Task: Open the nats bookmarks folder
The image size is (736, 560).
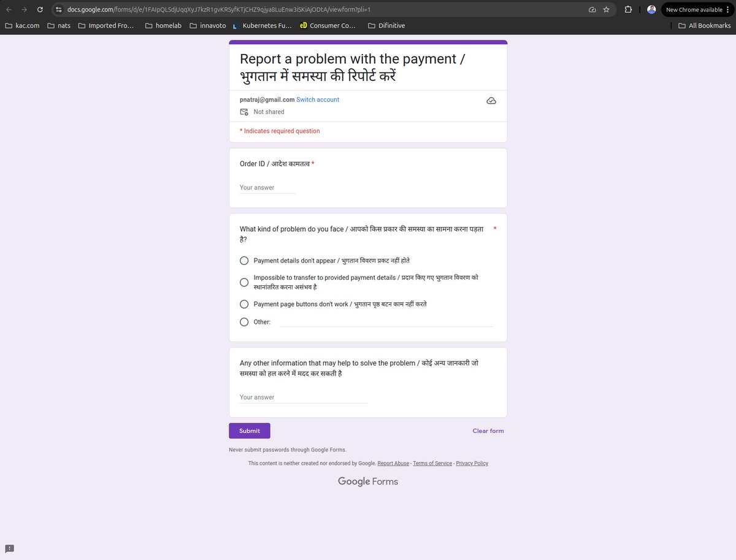Action: click(x=59, y=26)
